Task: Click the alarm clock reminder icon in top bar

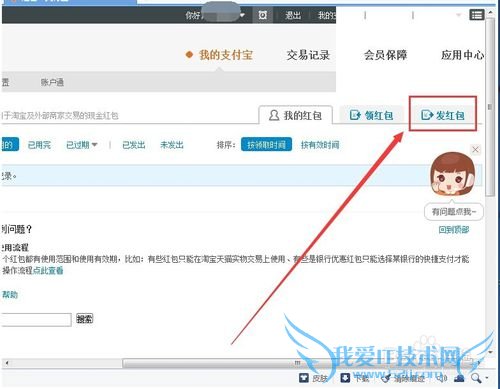Action: [263, 15]
